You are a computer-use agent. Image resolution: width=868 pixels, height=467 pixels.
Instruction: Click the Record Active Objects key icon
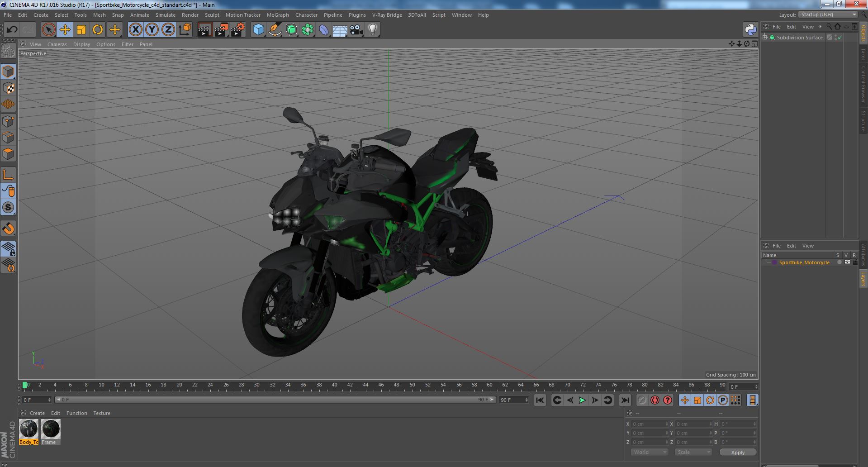point(642,400)
